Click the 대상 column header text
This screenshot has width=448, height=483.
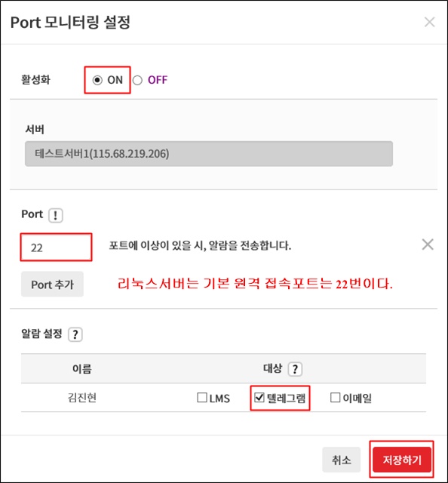coord(272,368)
